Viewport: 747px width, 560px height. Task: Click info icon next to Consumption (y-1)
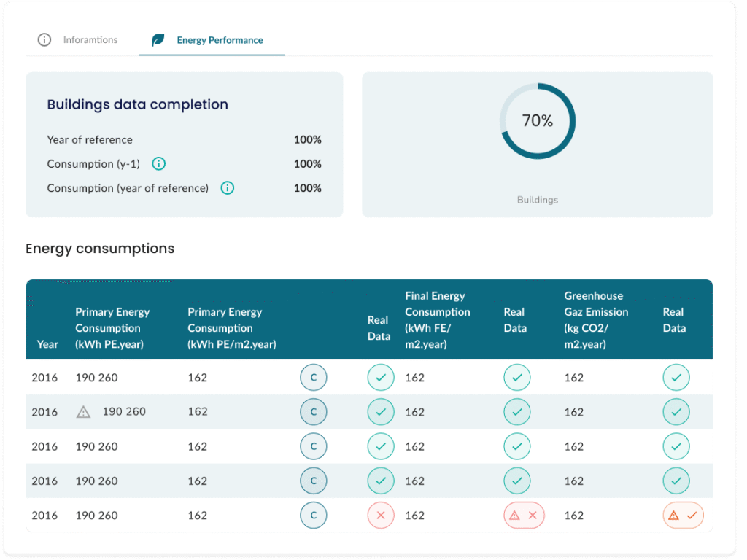pos(158,164)
